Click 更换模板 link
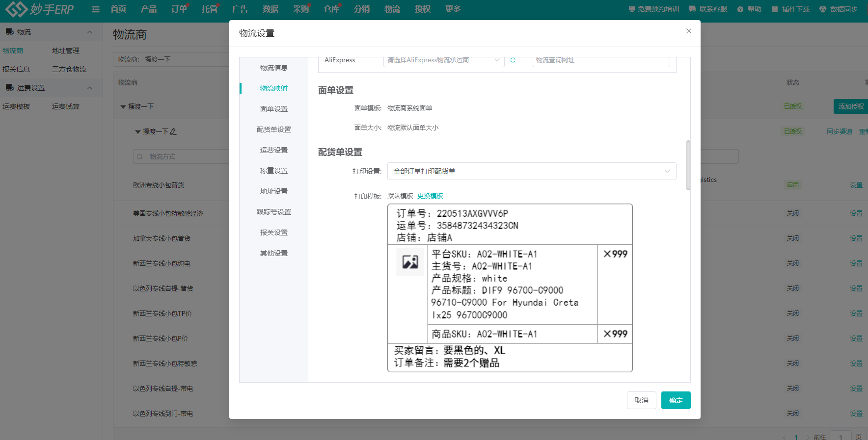 pyautogui.click(x=430, y=196)
